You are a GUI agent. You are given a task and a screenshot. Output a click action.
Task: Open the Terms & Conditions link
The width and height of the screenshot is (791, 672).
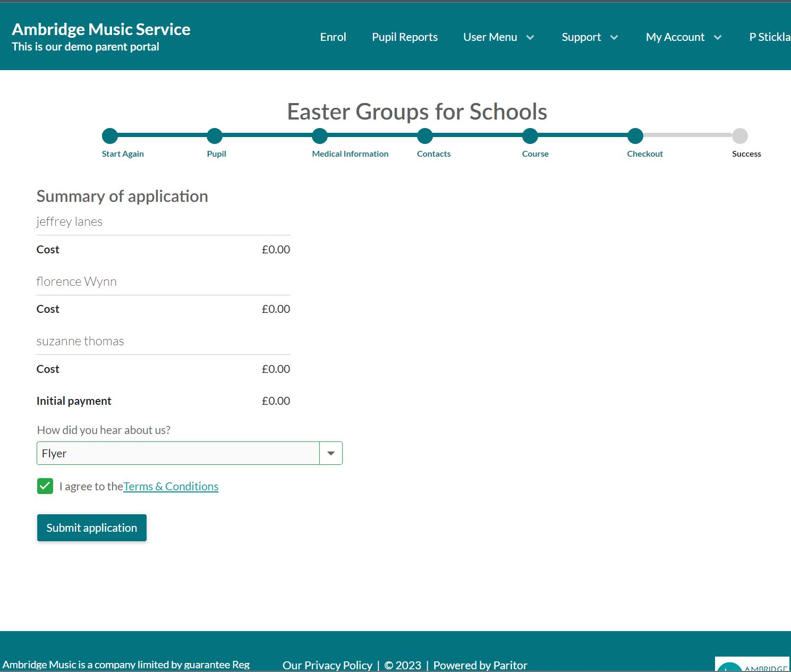coord(171,486)
